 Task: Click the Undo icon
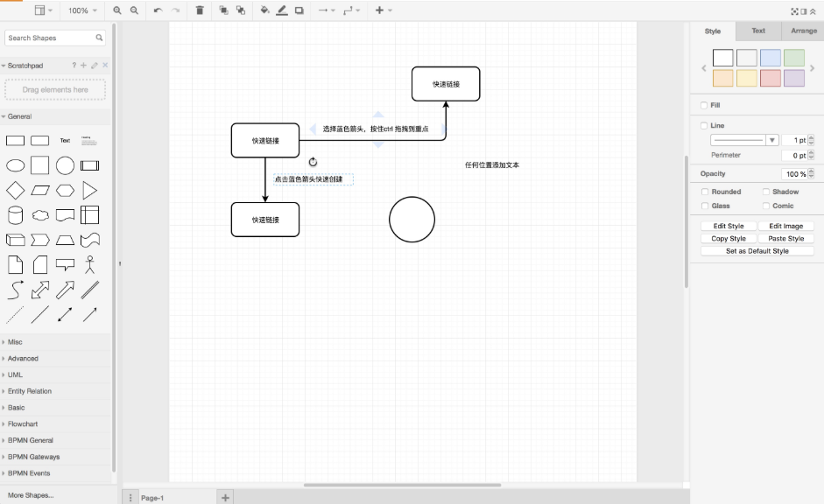[x=158, y=10]
